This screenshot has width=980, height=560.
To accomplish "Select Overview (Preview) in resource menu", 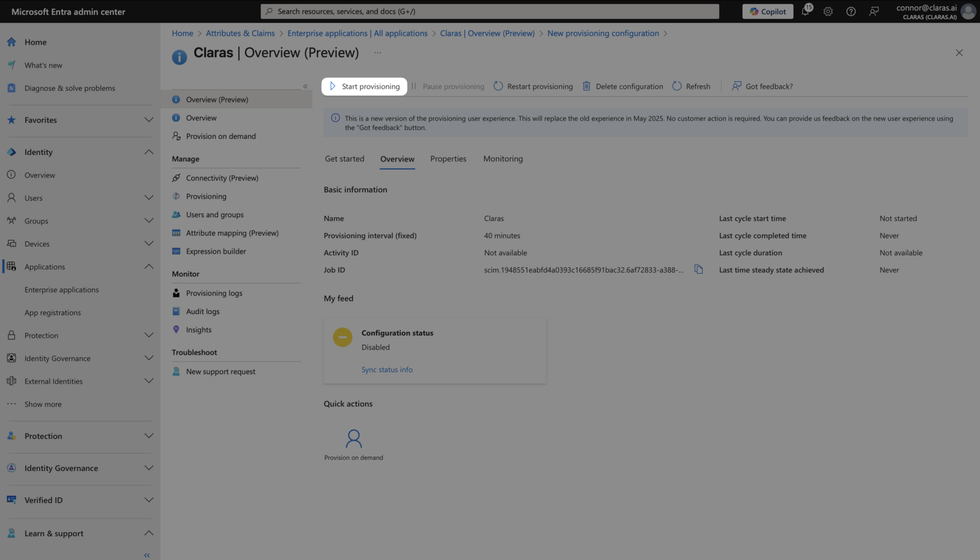I will point(236,99).
